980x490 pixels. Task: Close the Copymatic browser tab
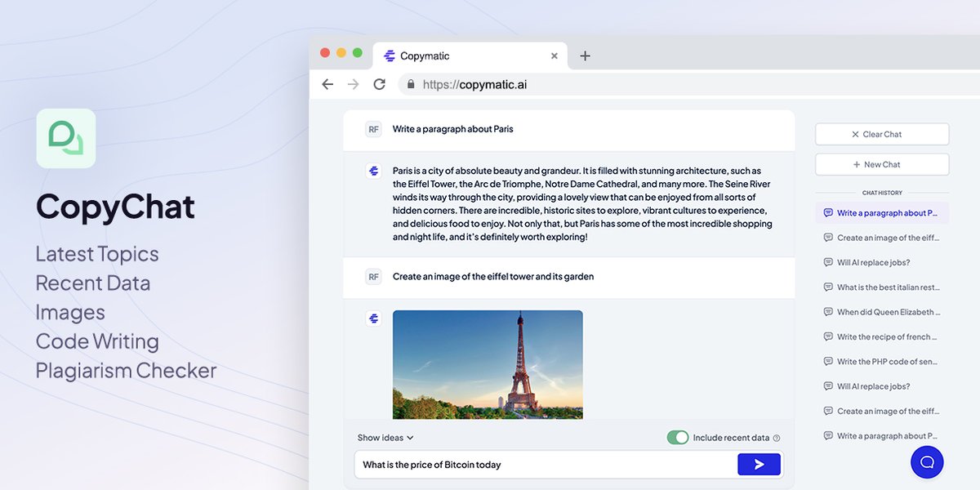(555, 56)
